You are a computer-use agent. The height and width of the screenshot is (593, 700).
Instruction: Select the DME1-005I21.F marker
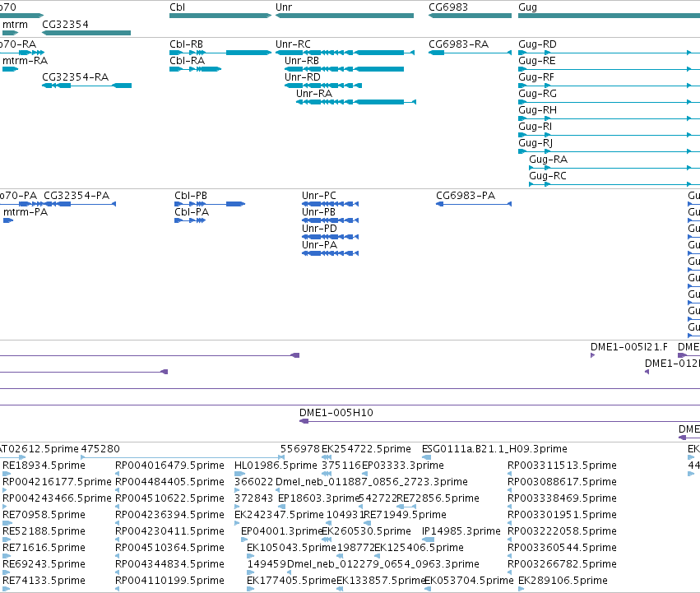coord(592,355)
